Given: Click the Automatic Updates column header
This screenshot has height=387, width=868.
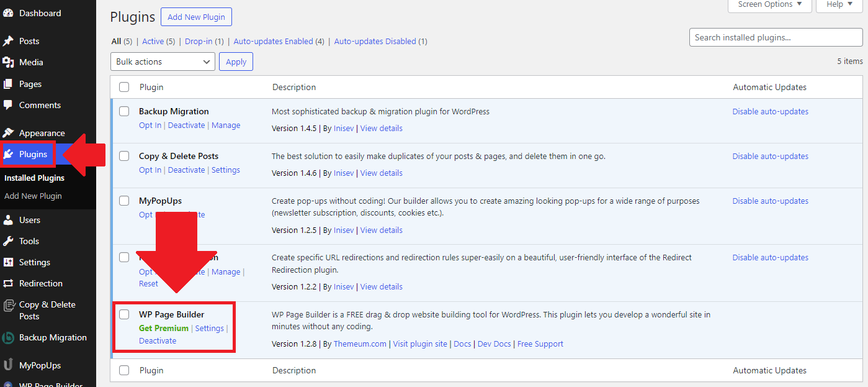Looking at the screenshot, I should click(x=770, y=88).
